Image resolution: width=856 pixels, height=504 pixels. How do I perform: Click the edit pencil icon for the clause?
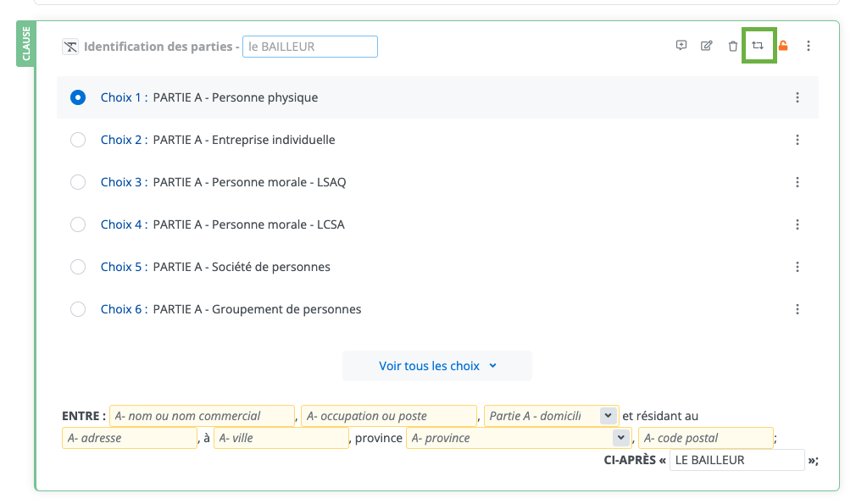[706, 46]
